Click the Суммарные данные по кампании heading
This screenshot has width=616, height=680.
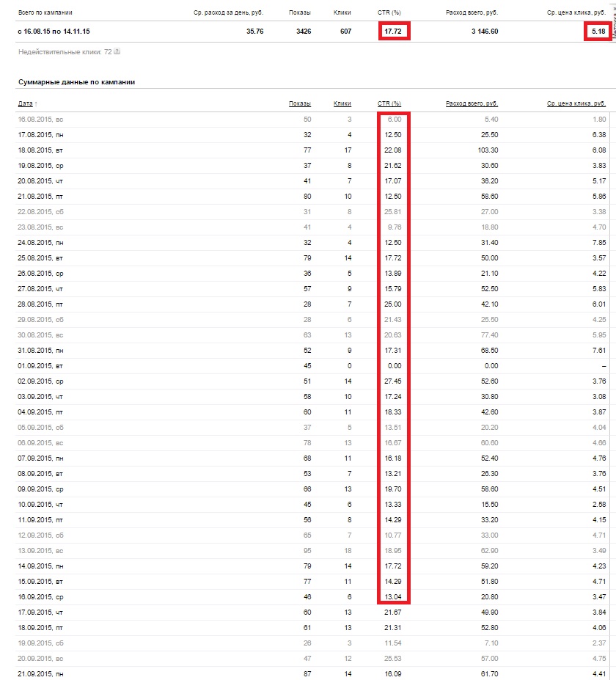click(x=77, y=82)
